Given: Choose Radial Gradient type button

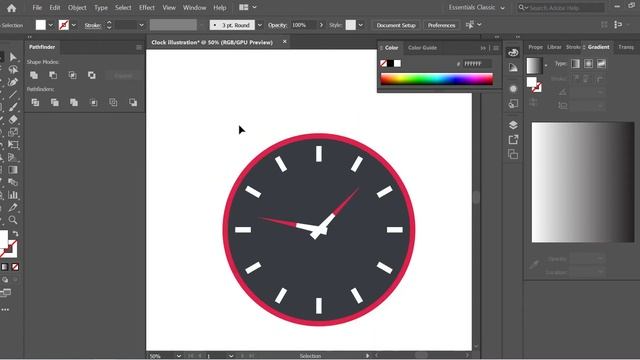Looking at the screenshot, I should coord(589,64).
